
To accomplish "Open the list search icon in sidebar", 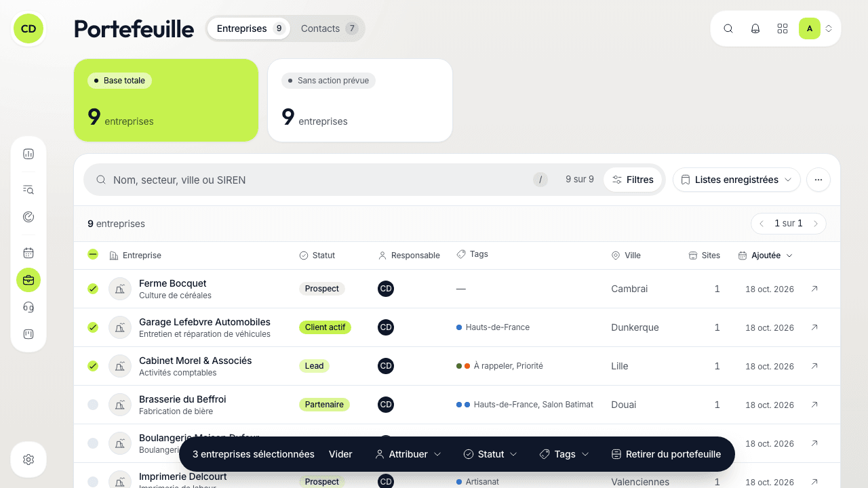I will pos(28,190).
